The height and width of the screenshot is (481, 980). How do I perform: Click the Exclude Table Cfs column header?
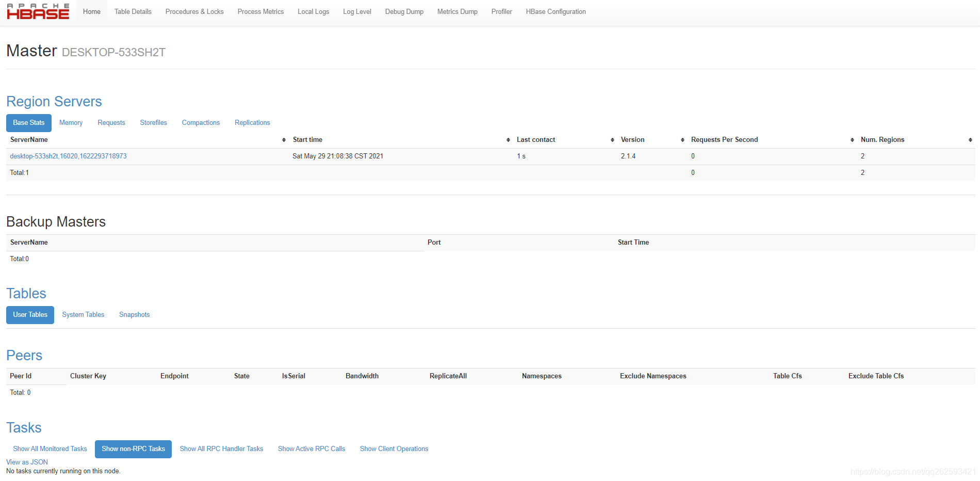pos(876,376)
